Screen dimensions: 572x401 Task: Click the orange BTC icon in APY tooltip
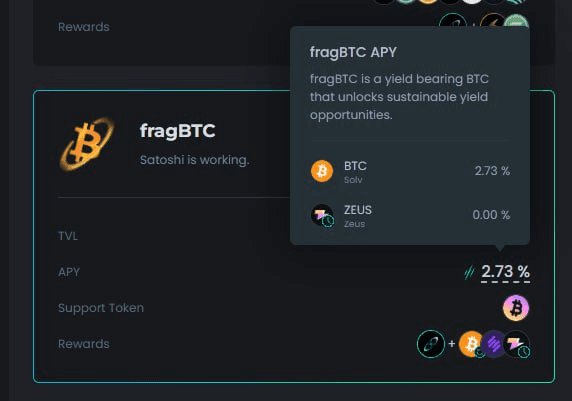tap(322, 171)
